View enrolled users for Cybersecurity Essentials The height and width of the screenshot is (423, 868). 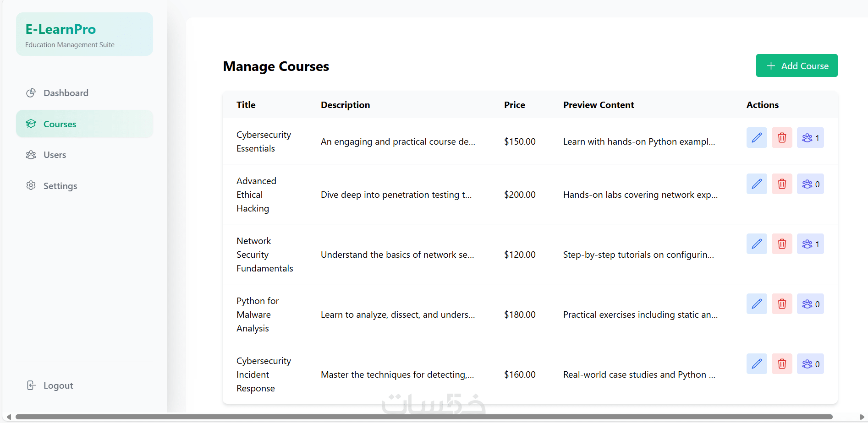point(810,138)
